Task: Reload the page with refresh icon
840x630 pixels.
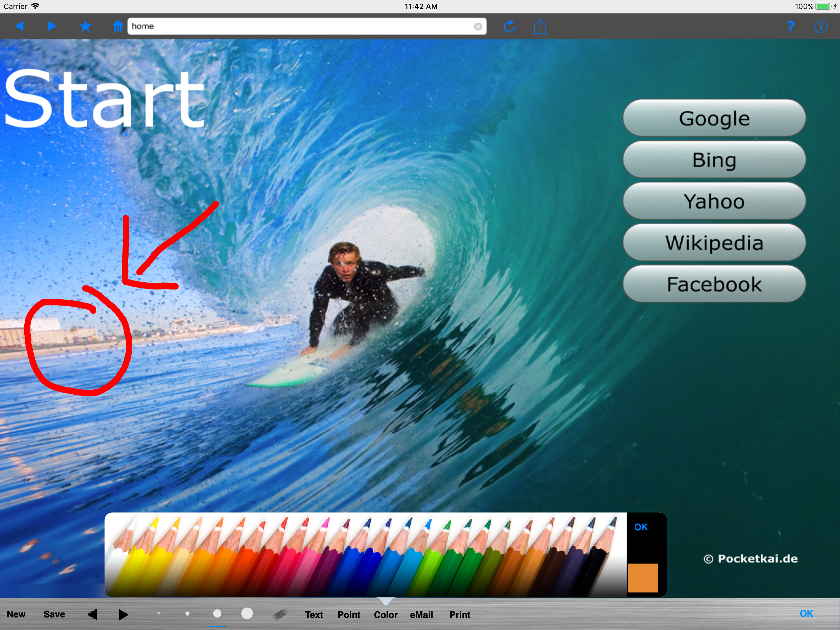Action: 509,26
